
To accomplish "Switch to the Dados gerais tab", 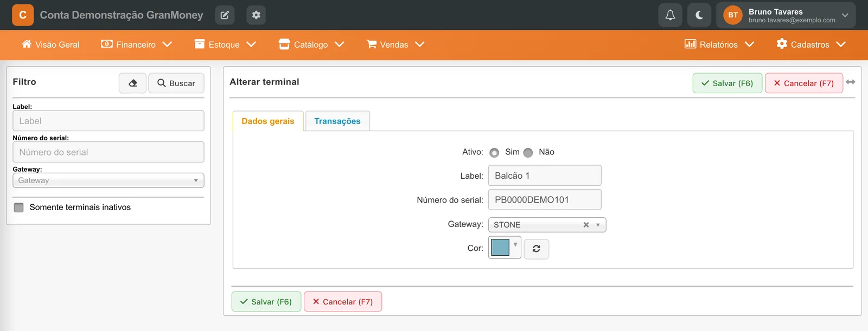I will tap(268, 121).
